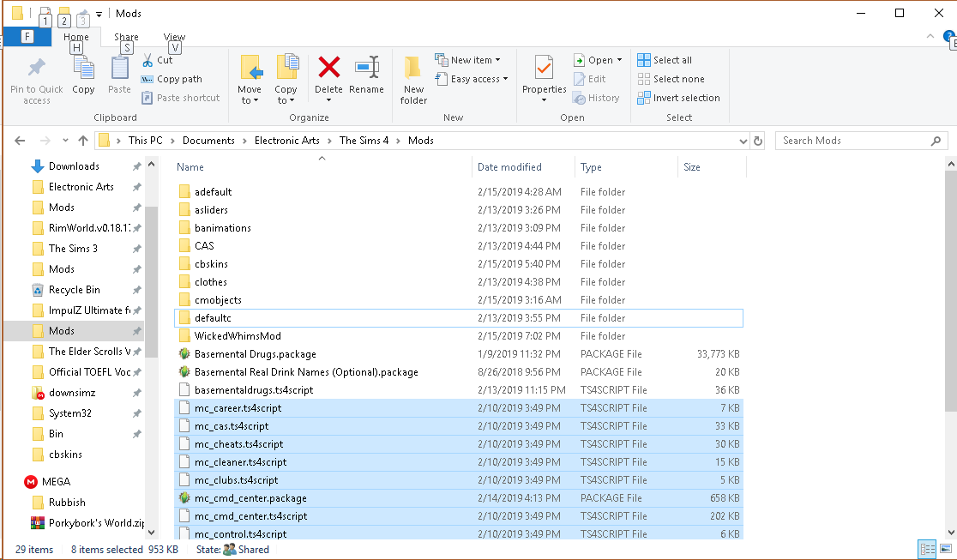Viewport: 957px width, 560px height.
Task: Select the WickedWhimsMod folder
Action: coord(459,336)
